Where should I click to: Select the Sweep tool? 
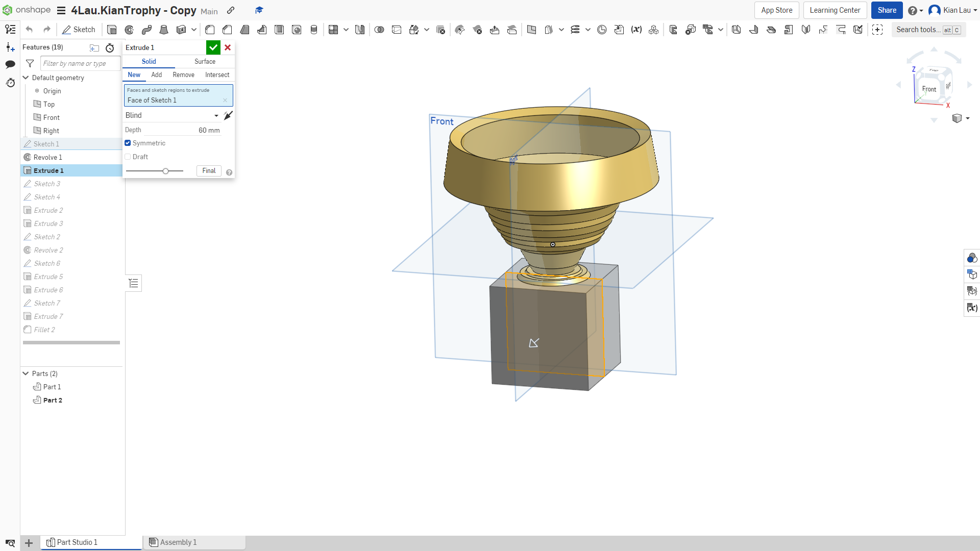click(147, 30)
